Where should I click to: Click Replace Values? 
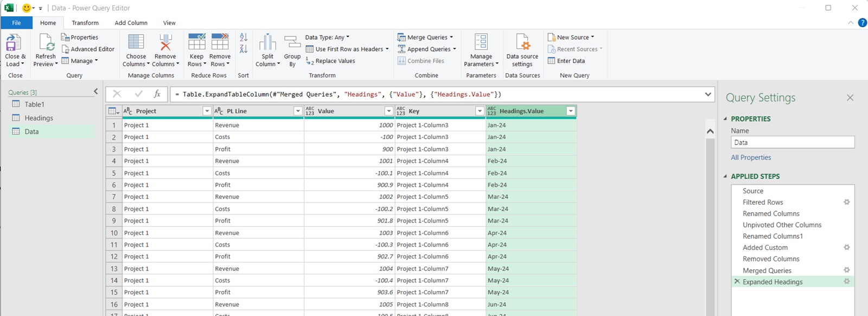click(330, 61)
